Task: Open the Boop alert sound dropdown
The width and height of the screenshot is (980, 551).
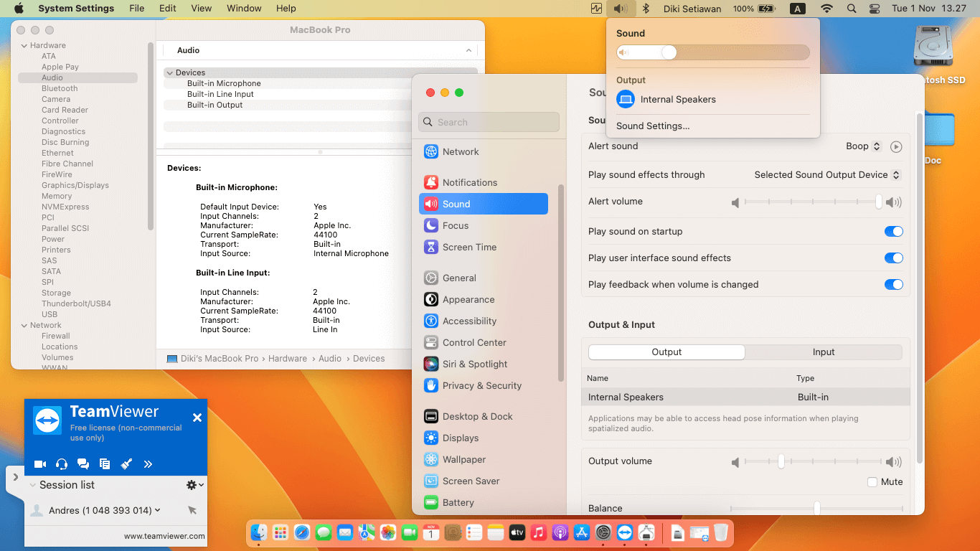Action: [864, 146]
